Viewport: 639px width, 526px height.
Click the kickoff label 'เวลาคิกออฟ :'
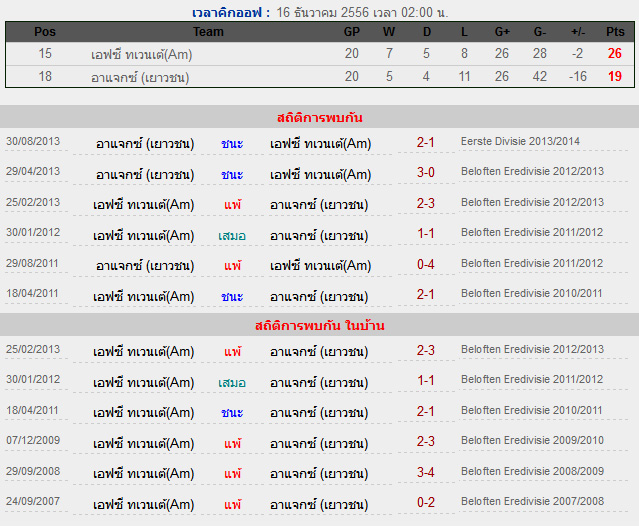coord(231,13)
